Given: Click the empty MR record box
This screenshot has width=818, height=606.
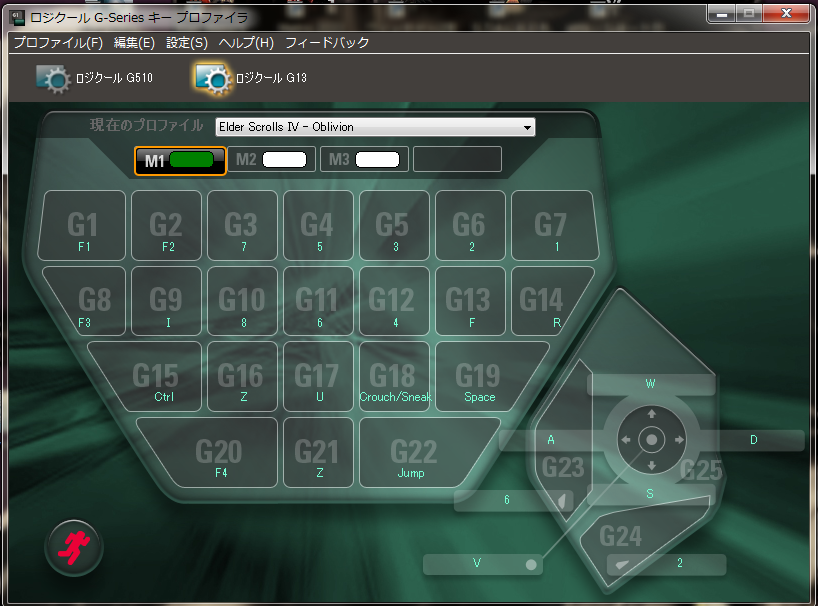Looking at the screenshot, I should pyautogui.click(x=457, y=159).
